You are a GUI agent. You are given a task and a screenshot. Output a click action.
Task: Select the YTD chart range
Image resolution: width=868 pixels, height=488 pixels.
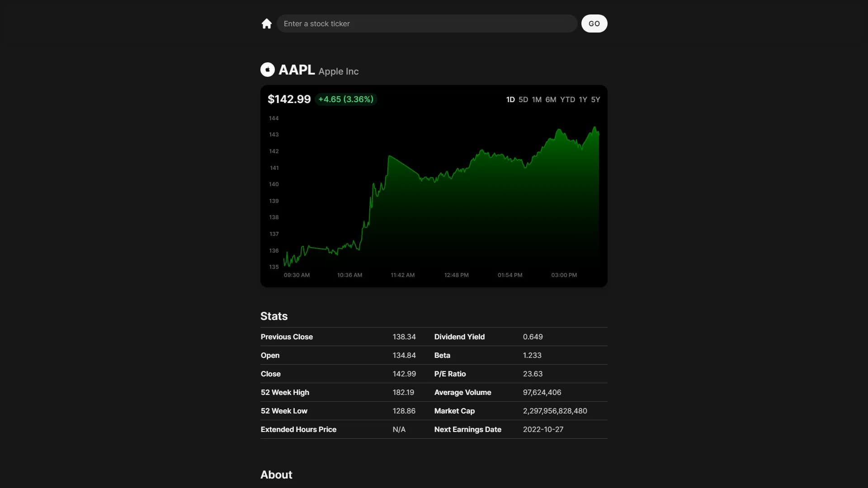567,99
